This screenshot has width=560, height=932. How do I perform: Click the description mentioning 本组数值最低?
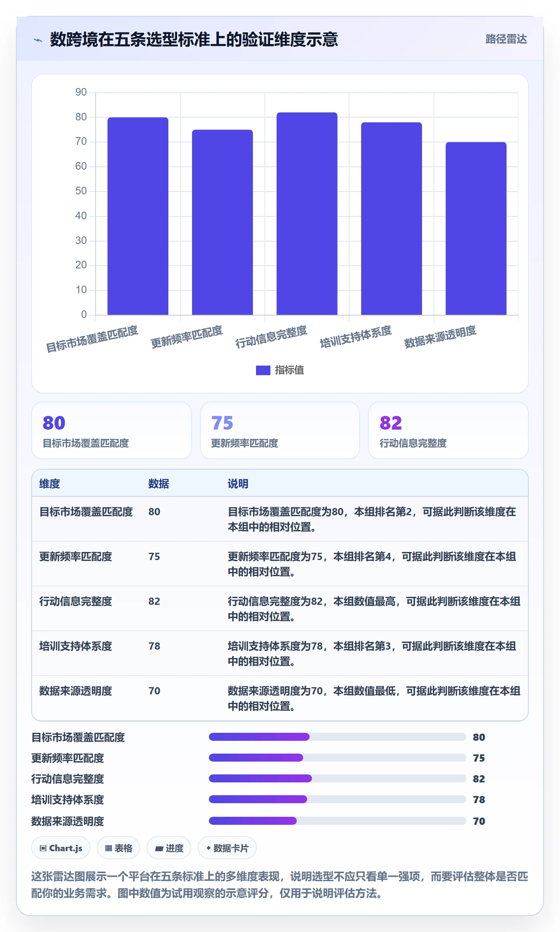coord(374,698)
